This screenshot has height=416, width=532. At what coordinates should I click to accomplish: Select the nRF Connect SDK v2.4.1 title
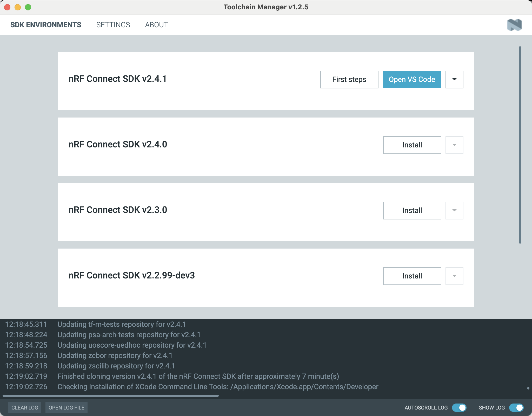[x=117, y=79]
